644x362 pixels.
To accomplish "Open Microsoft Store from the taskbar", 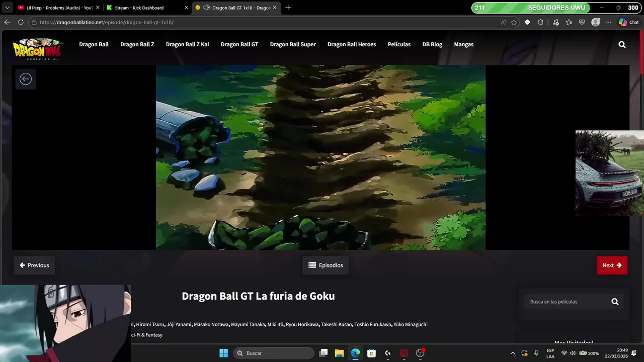I will [x=372, y=353].
